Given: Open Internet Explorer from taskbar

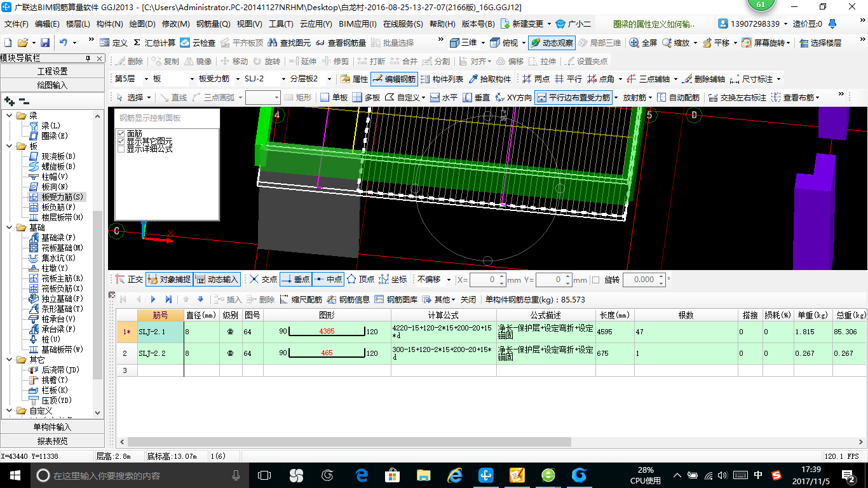Looking at the screenshot, I should pyautogui.click(x=455, y=475).
